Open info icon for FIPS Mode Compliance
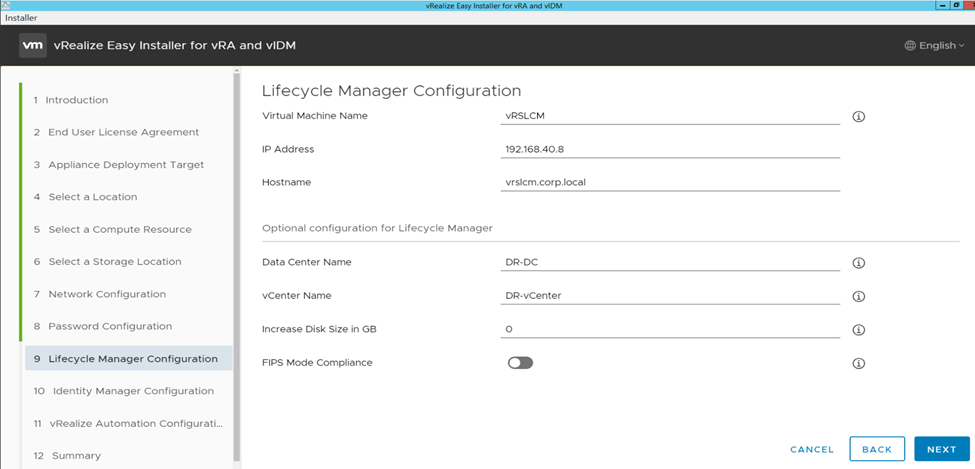 (859, 363)
